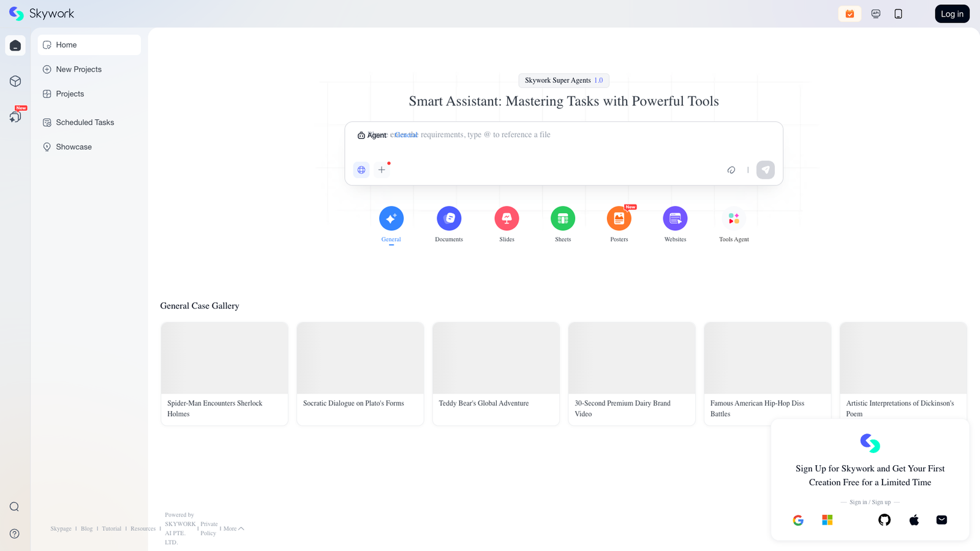Click the prompt enhance icon beside the send button
This screenshot has width=980, height=551.
731,170
